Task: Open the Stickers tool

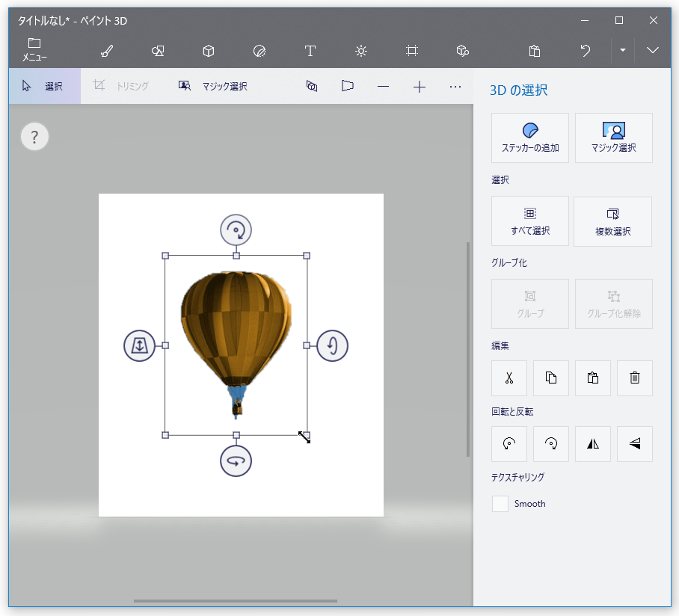Action: coord(259,51)
